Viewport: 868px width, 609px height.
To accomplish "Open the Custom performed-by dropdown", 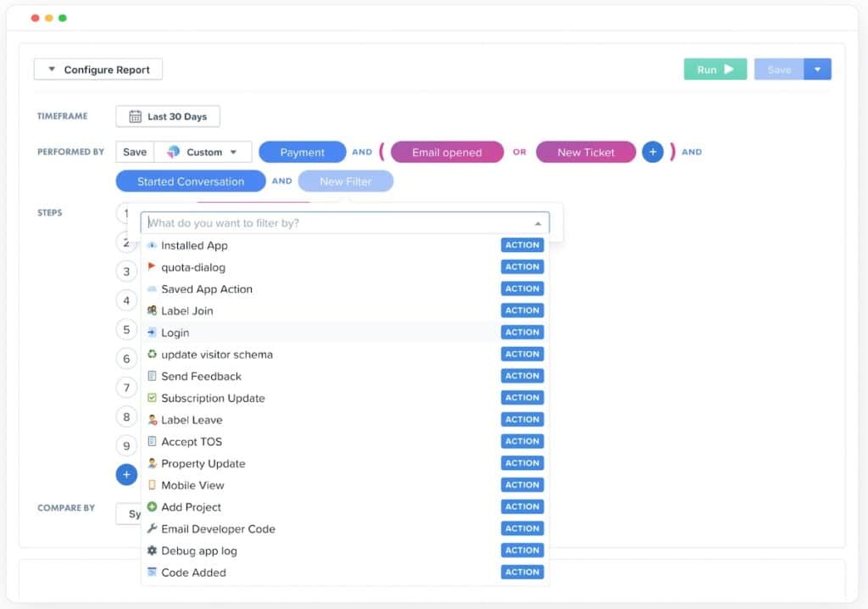I will click(x=204, y=151).
